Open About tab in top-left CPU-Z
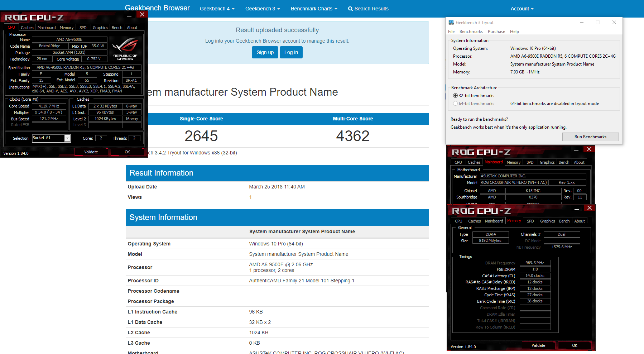Screen dimensions: 644x354 (132, 28)
